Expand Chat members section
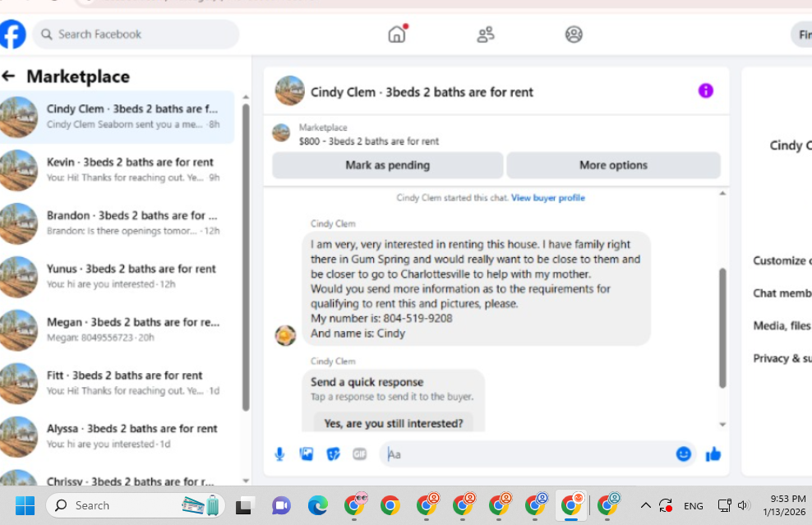 point(782,293)
